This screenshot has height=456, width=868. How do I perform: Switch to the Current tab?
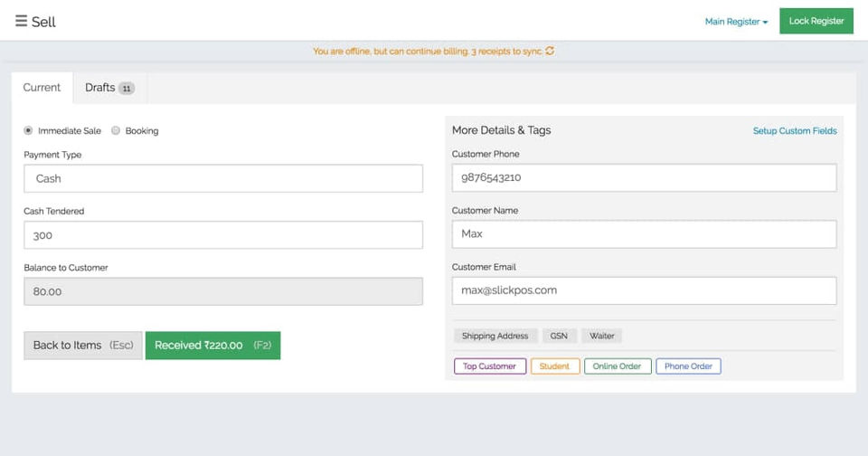click(42, 88)
